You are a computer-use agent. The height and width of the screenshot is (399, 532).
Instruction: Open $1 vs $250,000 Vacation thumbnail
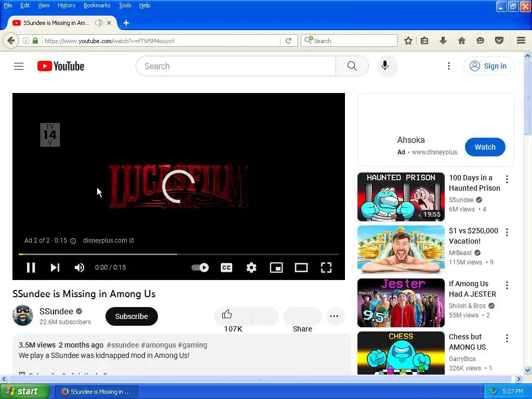(x=401, y=250)
